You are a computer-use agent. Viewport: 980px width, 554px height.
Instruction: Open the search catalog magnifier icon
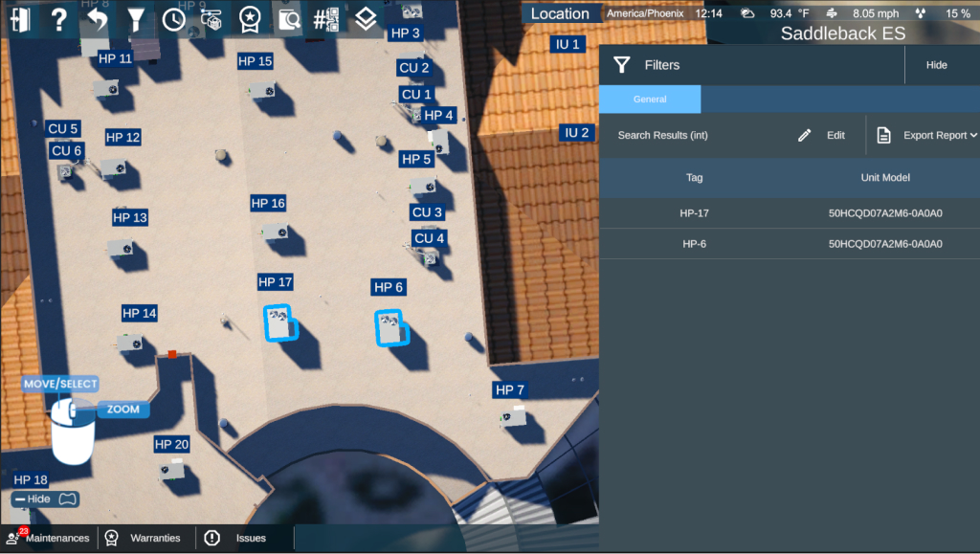point(287,19)
